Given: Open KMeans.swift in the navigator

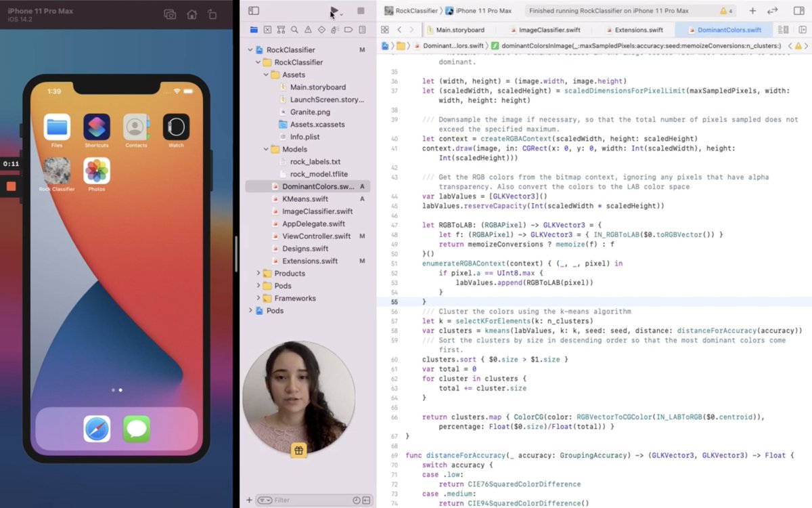Looking at the screenshot, I should coord(304,199).
